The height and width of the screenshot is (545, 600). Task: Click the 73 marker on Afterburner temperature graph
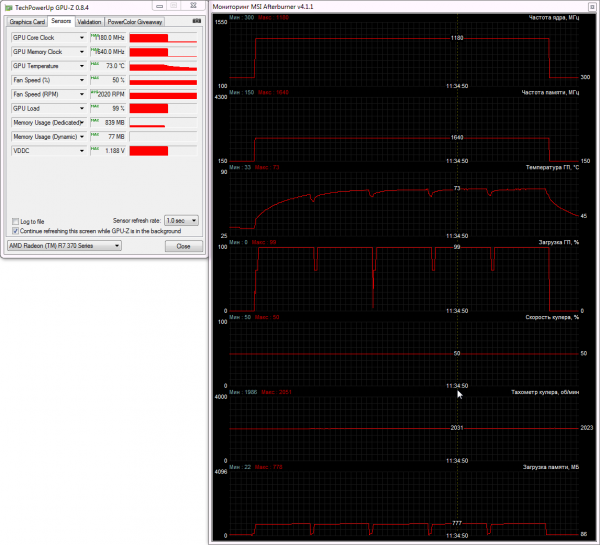[457, 188]
